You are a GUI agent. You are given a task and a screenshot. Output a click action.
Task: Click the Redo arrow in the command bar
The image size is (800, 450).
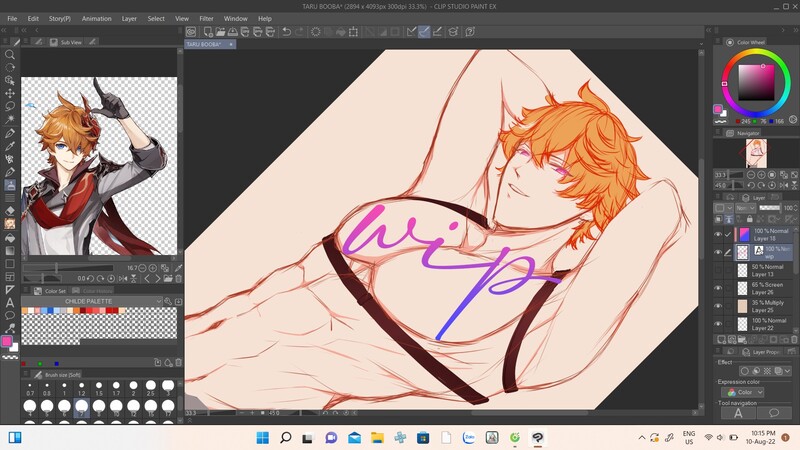pos(299,32)
